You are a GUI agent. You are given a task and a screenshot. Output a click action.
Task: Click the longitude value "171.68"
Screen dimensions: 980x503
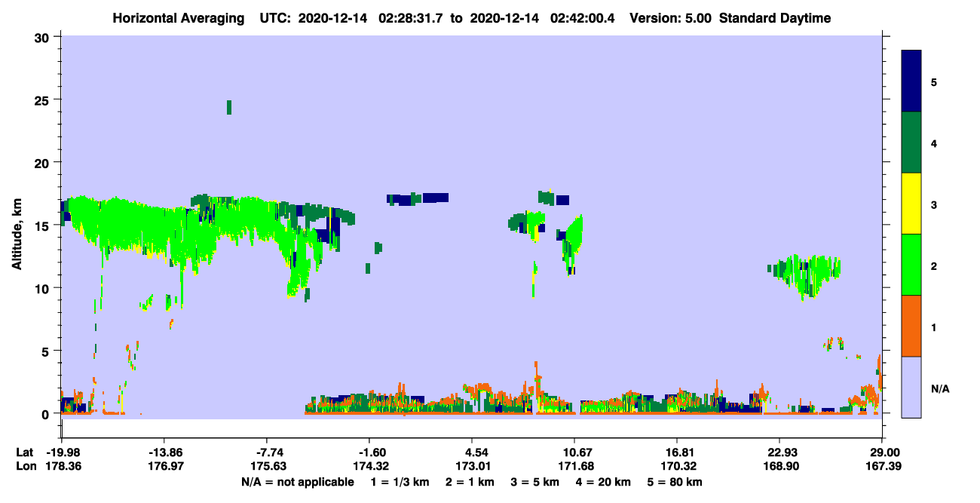click(574, 466)
